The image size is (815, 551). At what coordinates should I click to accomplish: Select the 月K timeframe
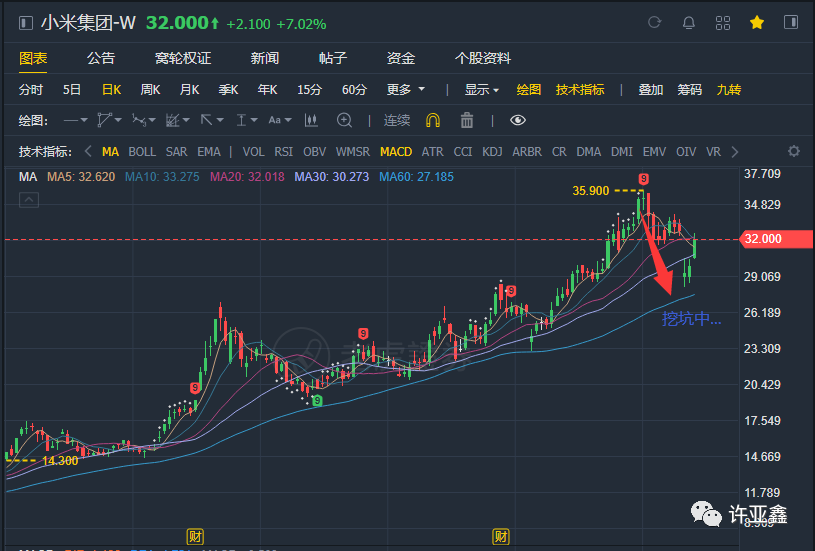click(x=189, y=90)
